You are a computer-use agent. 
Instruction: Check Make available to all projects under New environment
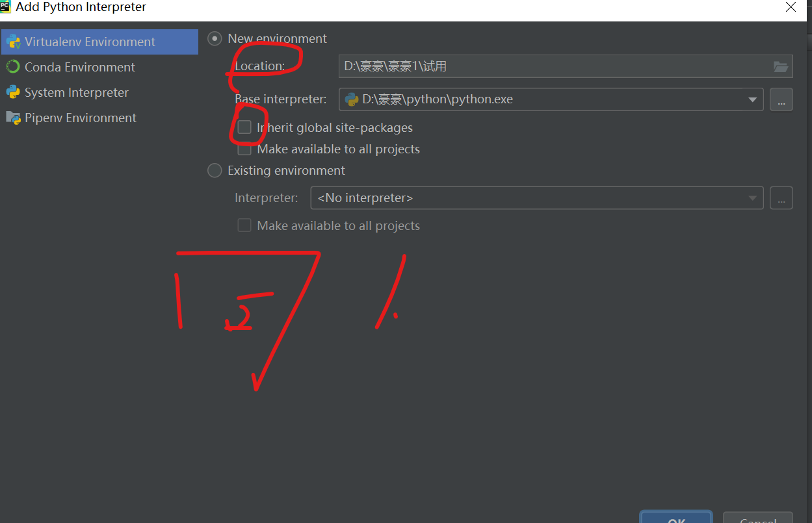(x=244, y=149)
